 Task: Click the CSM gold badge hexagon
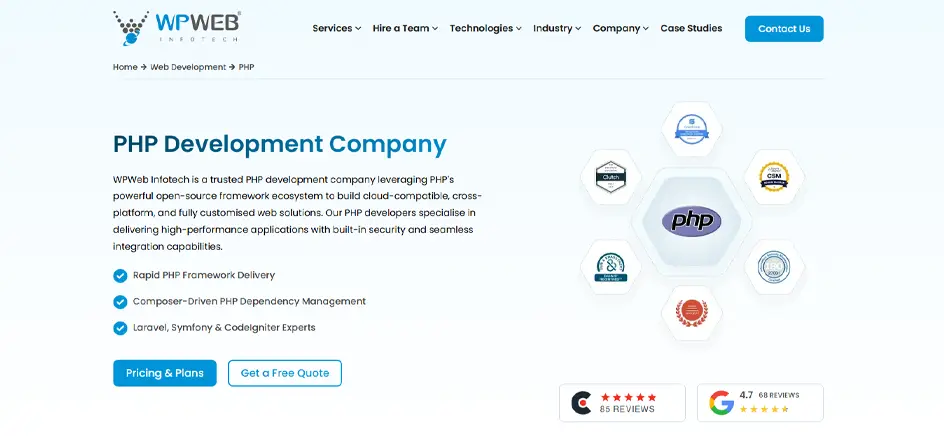774,176
